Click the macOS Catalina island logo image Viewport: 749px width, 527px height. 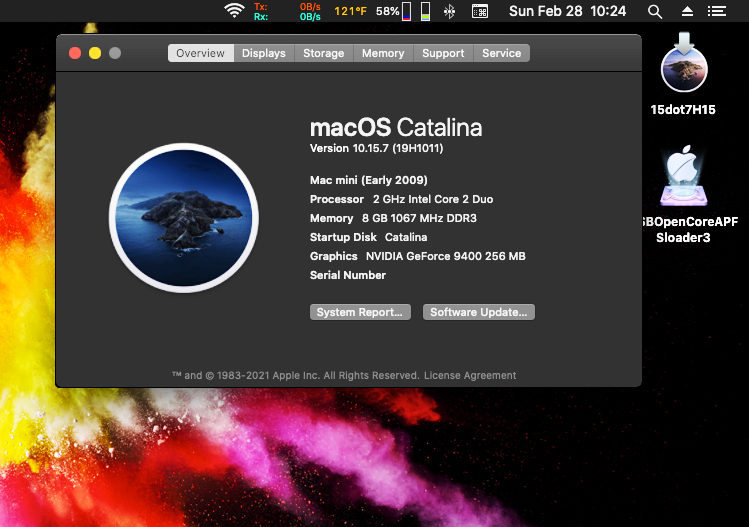click(184, 217)
